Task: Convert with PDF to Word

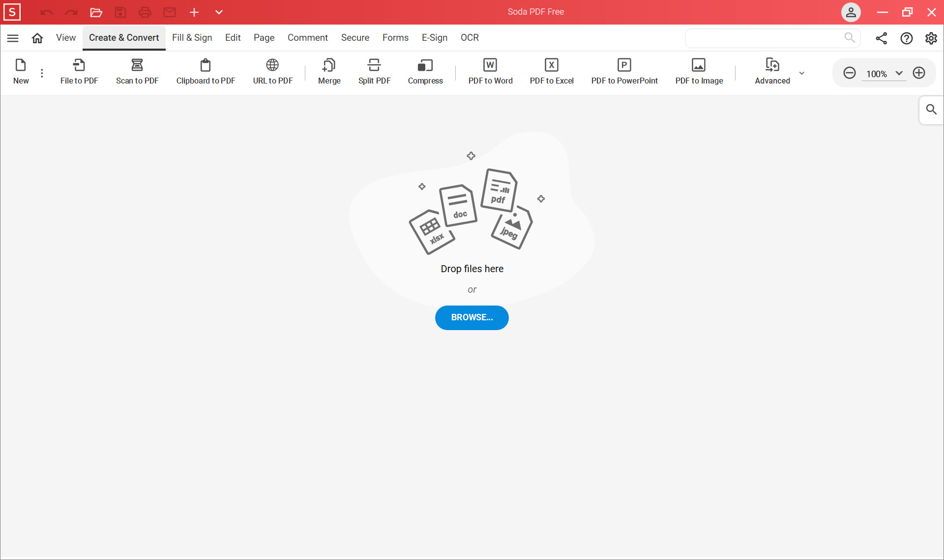Action: tap(490, 72)
